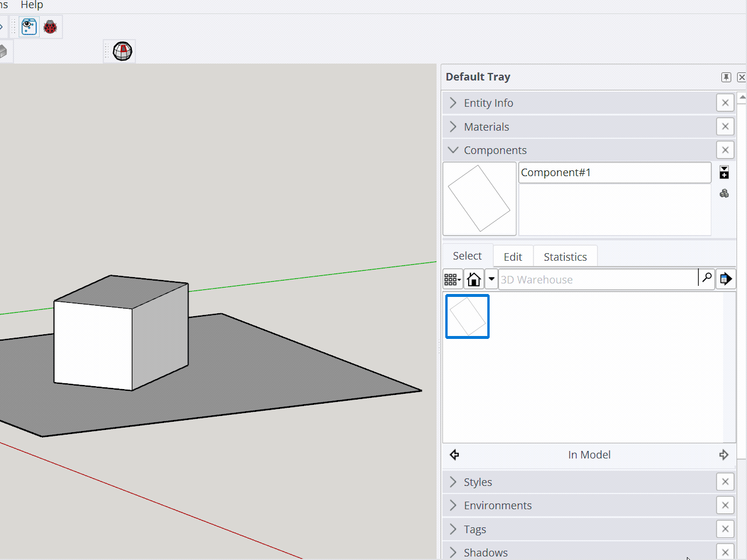Switch to the Edit tab

(513, 257)
